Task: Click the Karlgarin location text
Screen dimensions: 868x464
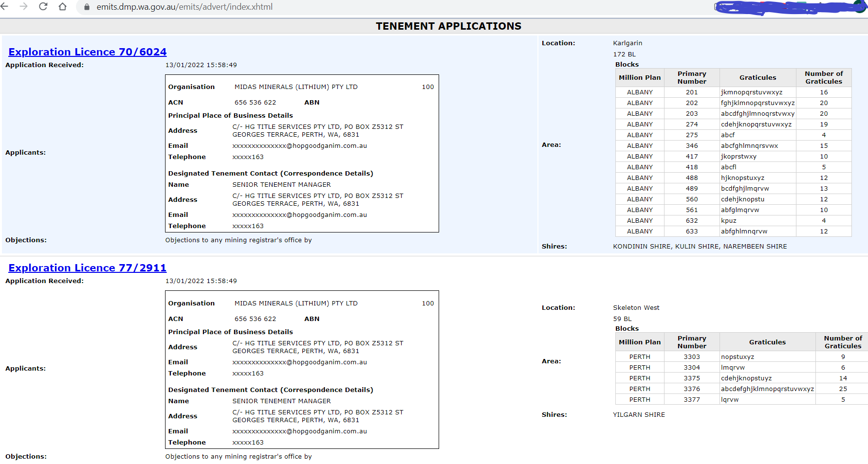Action: click(x=628, y=43)
